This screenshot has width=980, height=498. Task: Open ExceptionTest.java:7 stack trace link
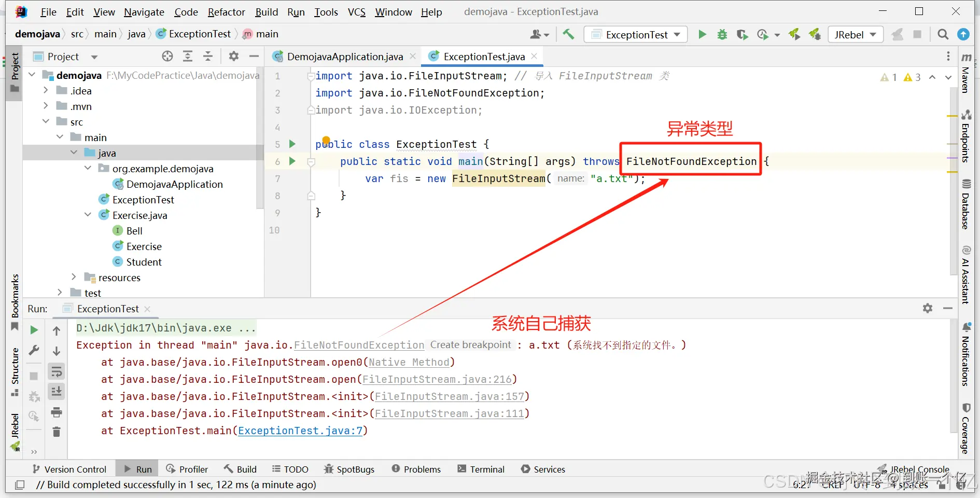pyautogui.click(x=300, y=431)
